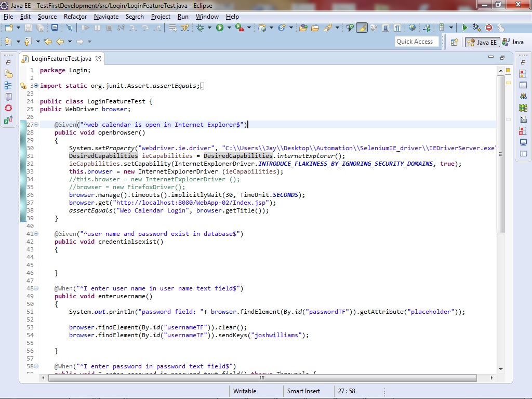Toggle Mark Occurrences highlighter button
532x399 pixels.
(362, 28)
